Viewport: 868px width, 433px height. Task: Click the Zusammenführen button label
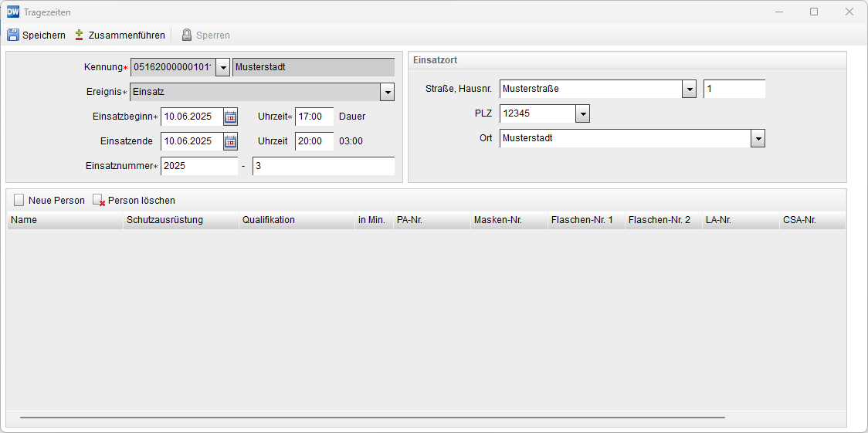[x=127, y=36]
